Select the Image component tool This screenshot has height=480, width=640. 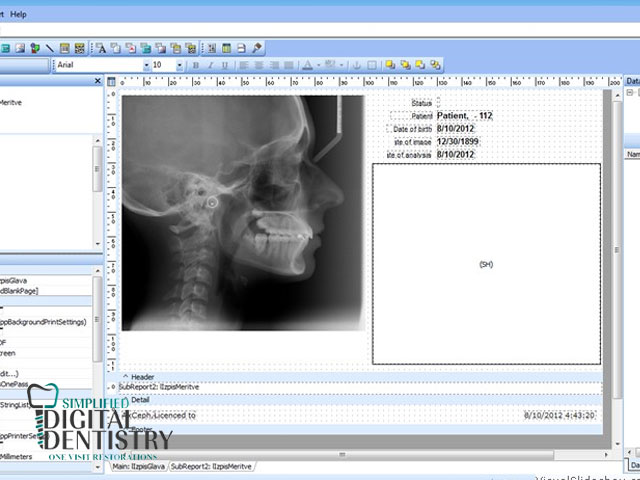click(x=20, y=49)
